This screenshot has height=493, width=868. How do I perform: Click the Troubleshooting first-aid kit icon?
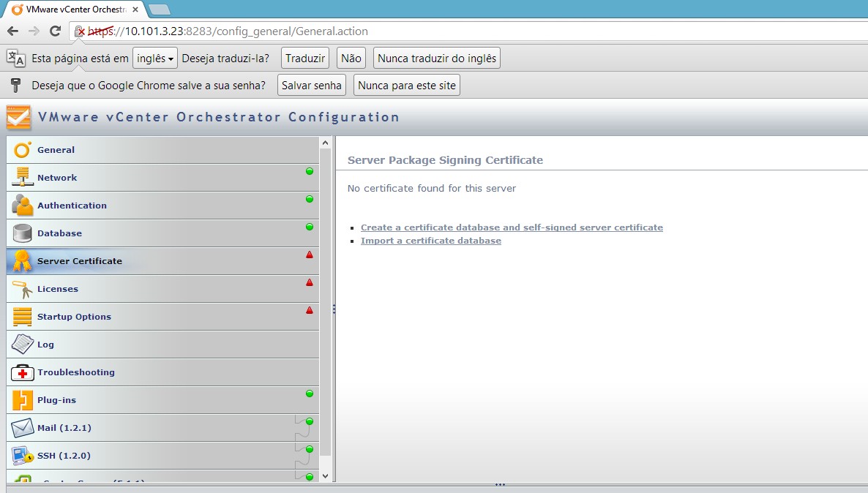coord(23,372)
